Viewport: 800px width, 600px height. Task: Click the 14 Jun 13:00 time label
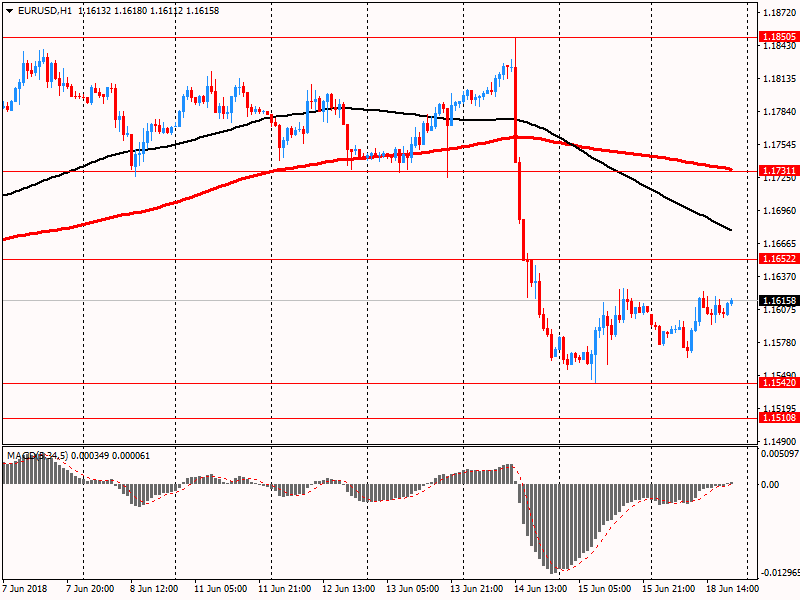pyautogui.click(x=540, y=589)
